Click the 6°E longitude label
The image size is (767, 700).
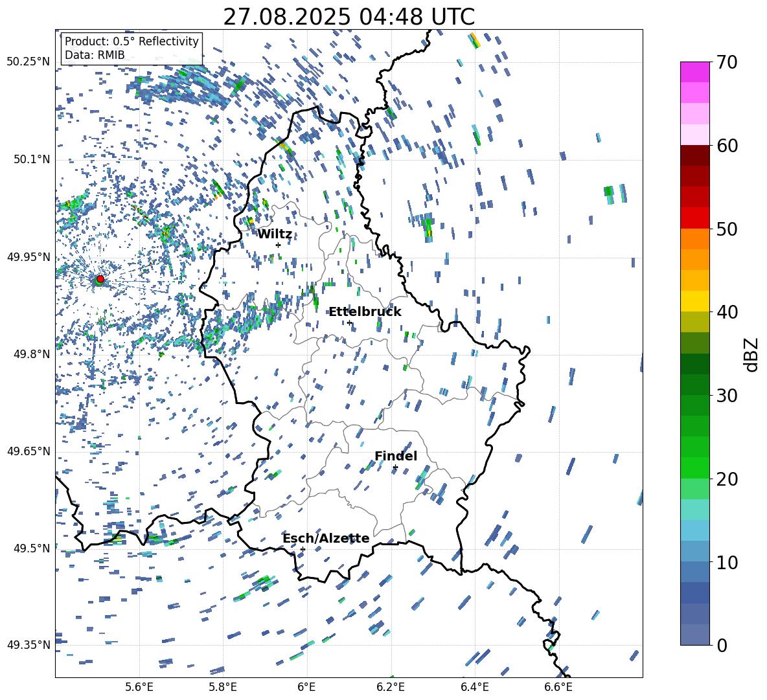[x=306, y=687]
